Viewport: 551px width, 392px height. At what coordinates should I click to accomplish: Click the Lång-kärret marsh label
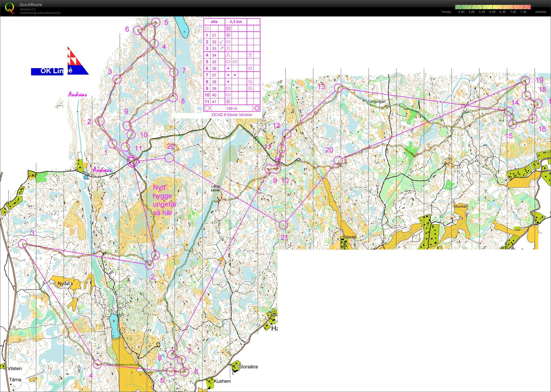tap(215, 188)
